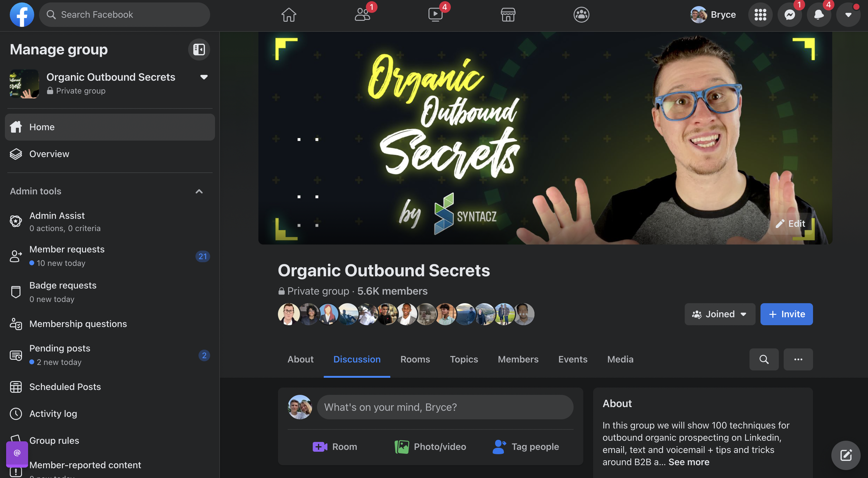
Task: Open Friends icon with notification badge
Action: click(x=363, y=14)
